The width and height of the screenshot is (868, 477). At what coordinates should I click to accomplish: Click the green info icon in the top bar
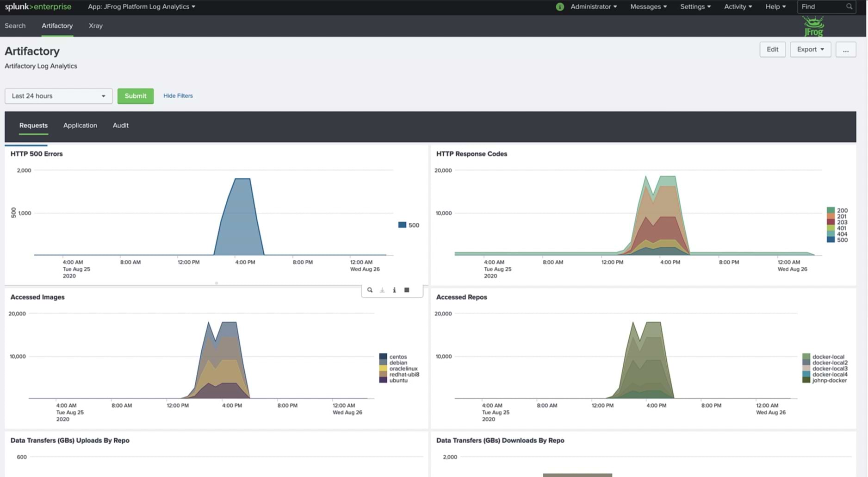[560, 6]
